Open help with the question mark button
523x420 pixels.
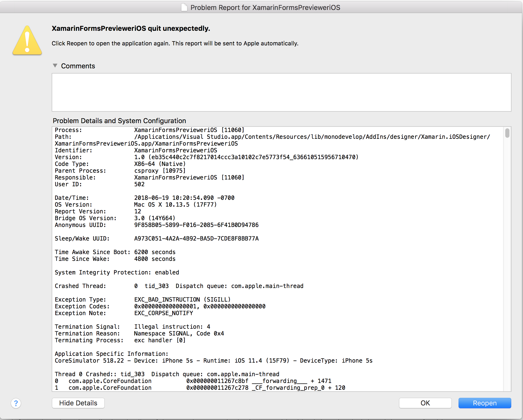pos(16,403)
